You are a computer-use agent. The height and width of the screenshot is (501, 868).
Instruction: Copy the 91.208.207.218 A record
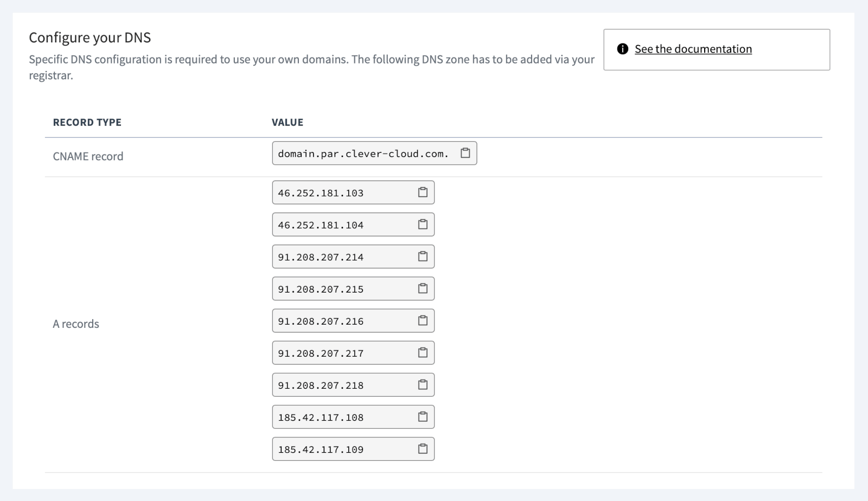pyautogui.click(x=424, y=384)
